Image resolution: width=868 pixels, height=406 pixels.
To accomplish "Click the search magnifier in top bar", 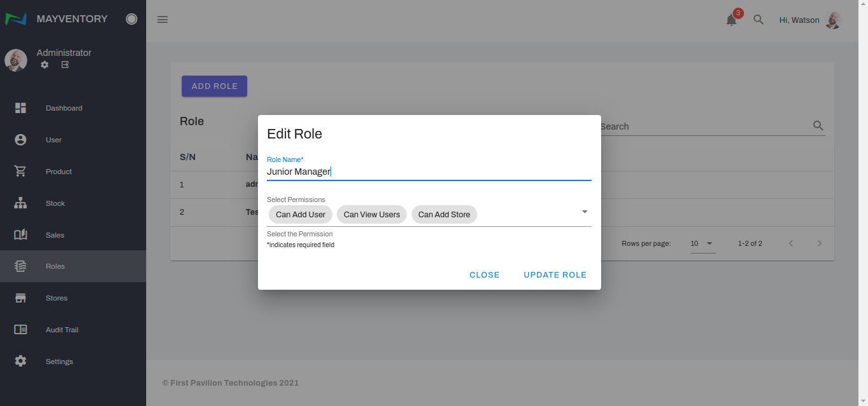I will 758,20.
